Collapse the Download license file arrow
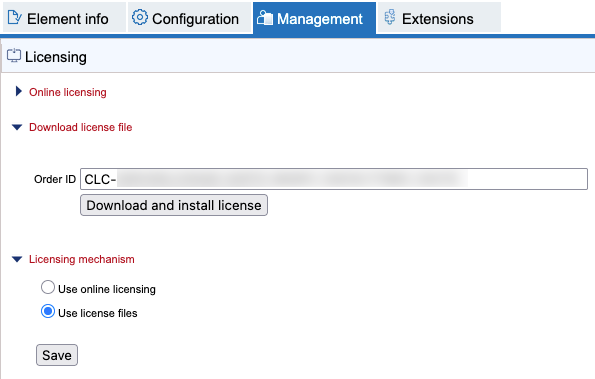The height and width of the screenshot is (379, 595). click(17, 127)
